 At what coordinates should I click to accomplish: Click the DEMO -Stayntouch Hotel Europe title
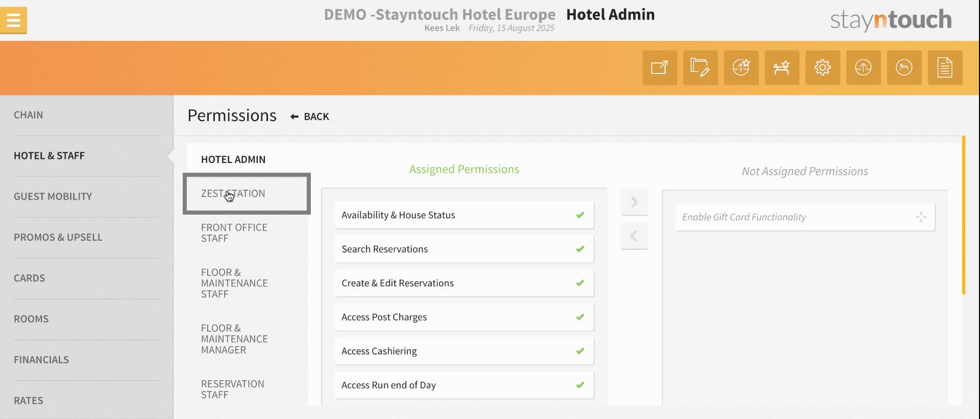(x=439, y=14)
